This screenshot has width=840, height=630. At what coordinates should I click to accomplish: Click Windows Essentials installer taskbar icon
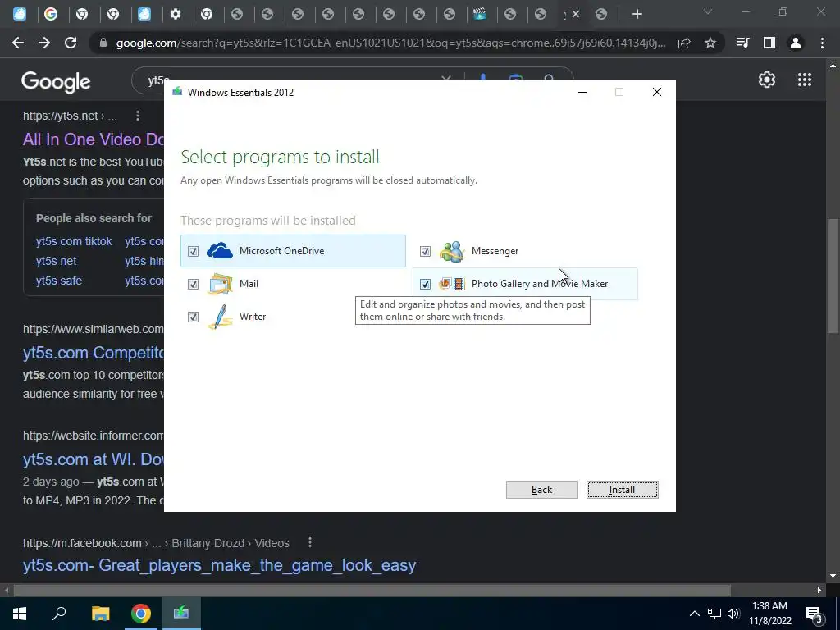181,613
